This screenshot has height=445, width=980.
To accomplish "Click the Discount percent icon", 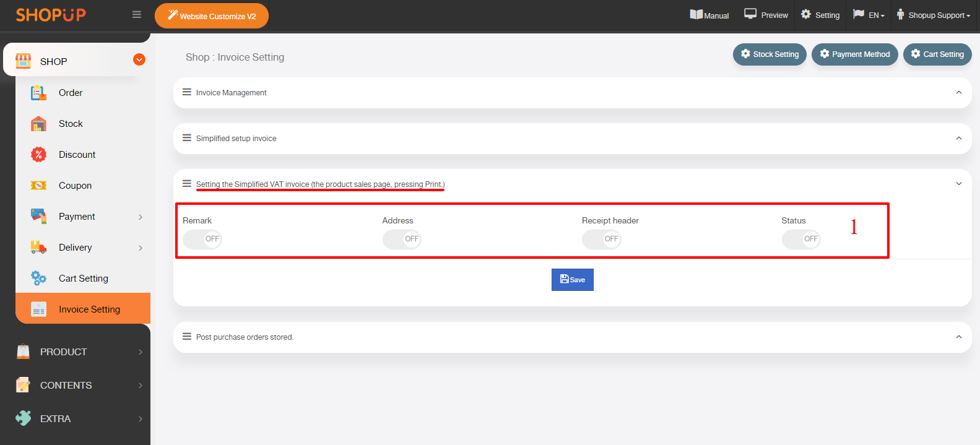I will coord(38,155).
